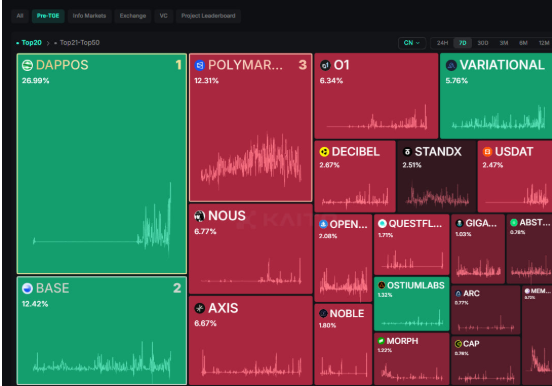Click the OPEN... project logo icon
The height and width of the screenshot is (386, 552).
pos(323,224)
